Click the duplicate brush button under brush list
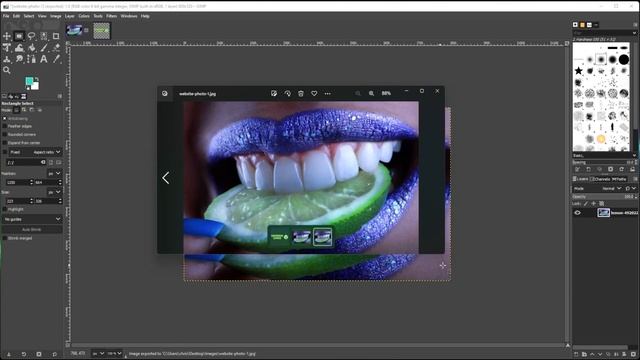This screenshot has height=360, width=640. 599,169
